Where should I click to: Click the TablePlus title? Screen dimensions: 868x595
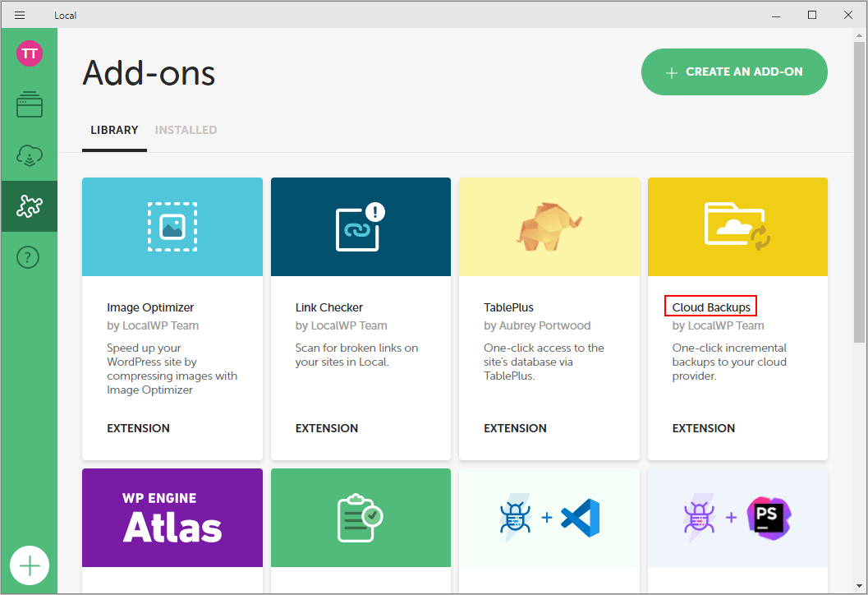coord(509,307)
